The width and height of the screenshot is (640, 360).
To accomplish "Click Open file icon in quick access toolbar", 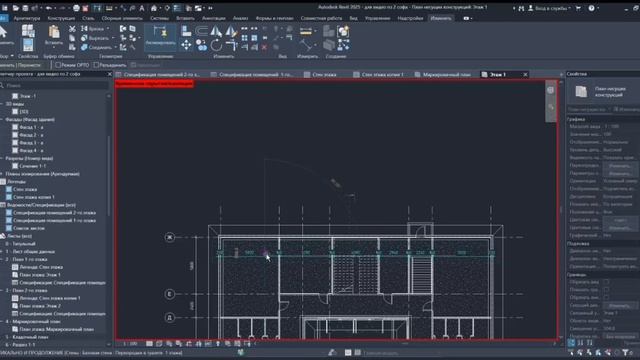I will (x=16, y=8).
